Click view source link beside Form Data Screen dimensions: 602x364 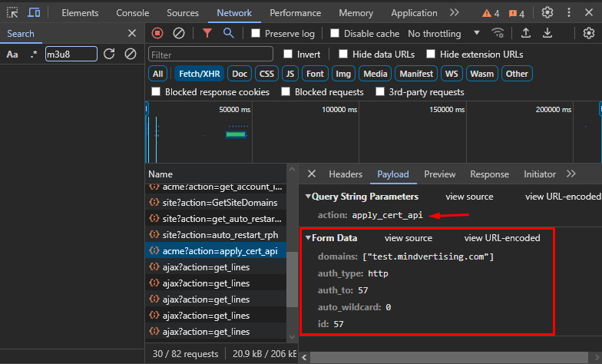[408, 238]
